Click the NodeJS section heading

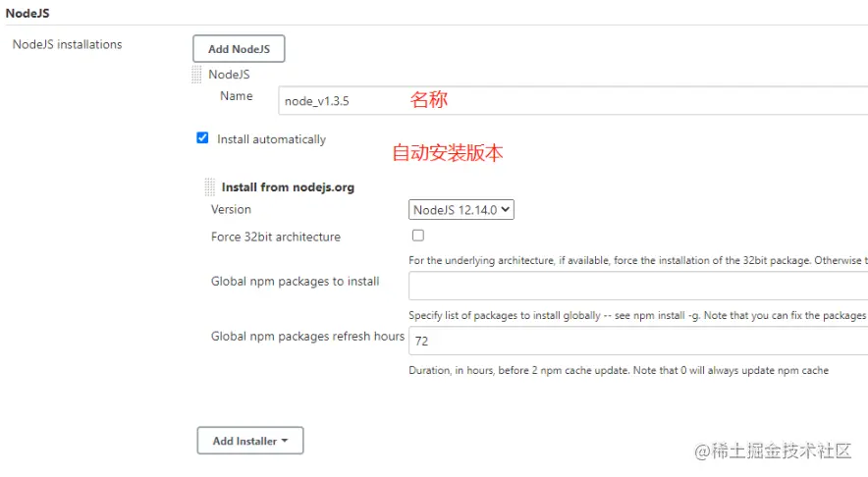click(27, 13)
